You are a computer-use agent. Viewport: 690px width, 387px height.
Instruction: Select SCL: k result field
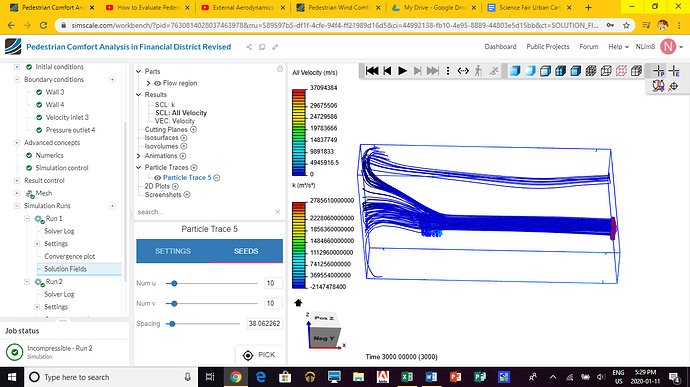(x=165, y=105)
